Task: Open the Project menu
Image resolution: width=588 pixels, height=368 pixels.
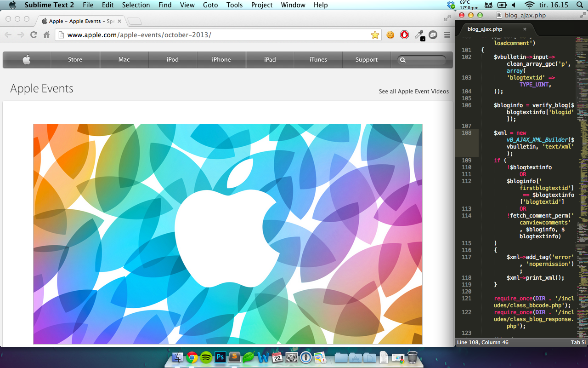Action: tap(261, 5)
